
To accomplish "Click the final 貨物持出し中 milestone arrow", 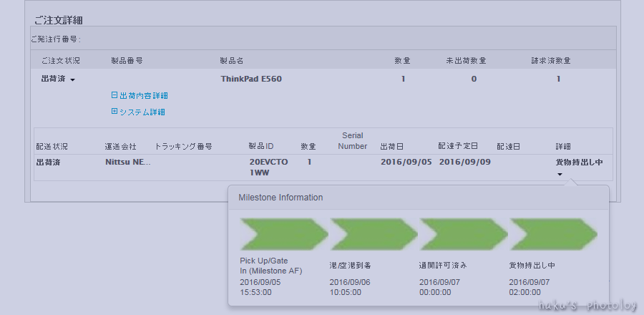I will (553, 233).
